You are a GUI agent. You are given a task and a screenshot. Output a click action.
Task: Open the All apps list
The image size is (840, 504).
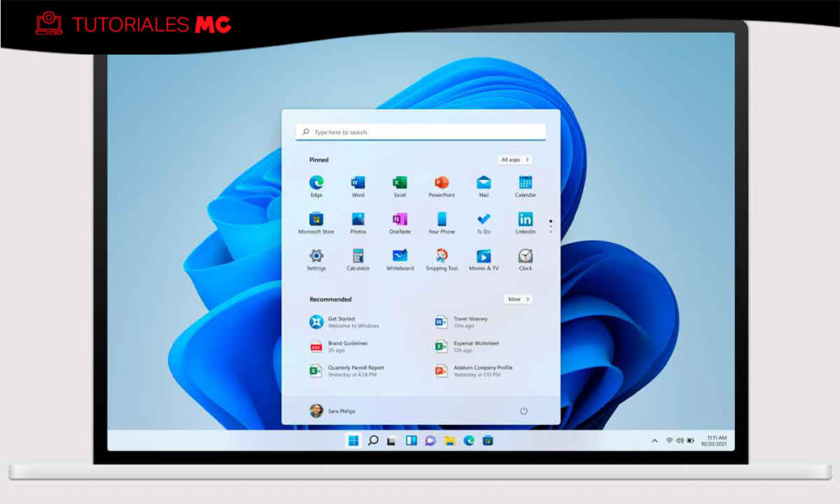tap(513, 159)
